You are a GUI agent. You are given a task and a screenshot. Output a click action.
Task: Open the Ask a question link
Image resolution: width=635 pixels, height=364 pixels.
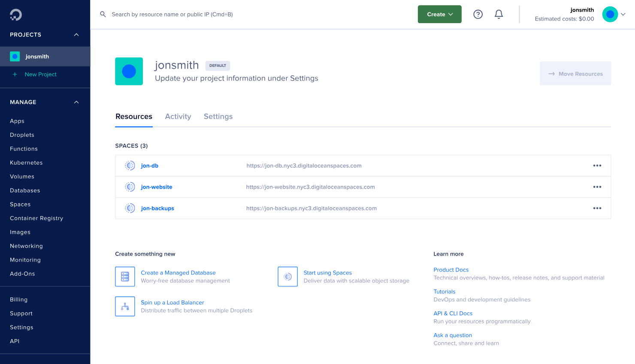(453, 335)
